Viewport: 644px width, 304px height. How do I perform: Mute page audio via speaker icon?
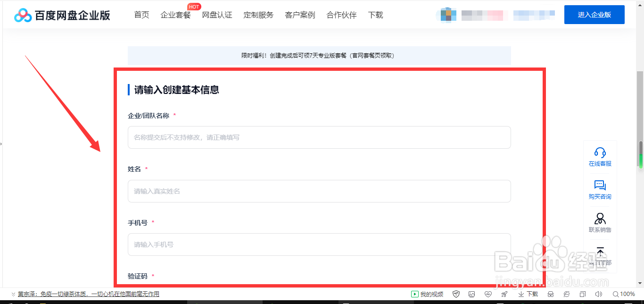click(598, 294)
